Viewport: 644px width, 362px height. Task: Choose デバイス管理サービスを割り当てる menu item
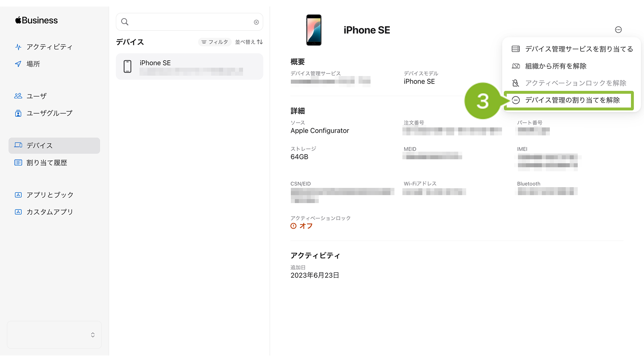tap(572, 49)
